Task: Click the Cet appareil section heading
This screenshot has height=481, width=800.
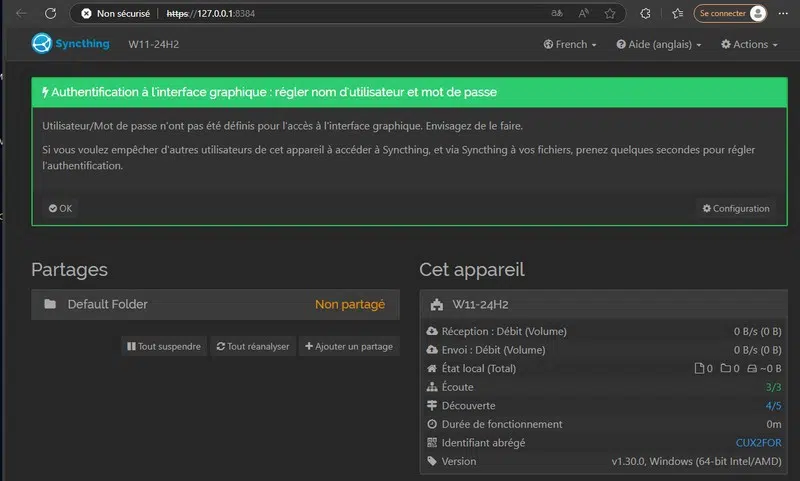Action: coord(472,269)
